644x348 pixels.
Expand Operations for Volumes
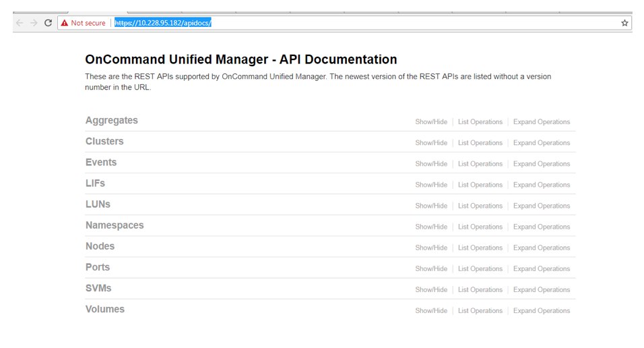click(x=542, y=310)
